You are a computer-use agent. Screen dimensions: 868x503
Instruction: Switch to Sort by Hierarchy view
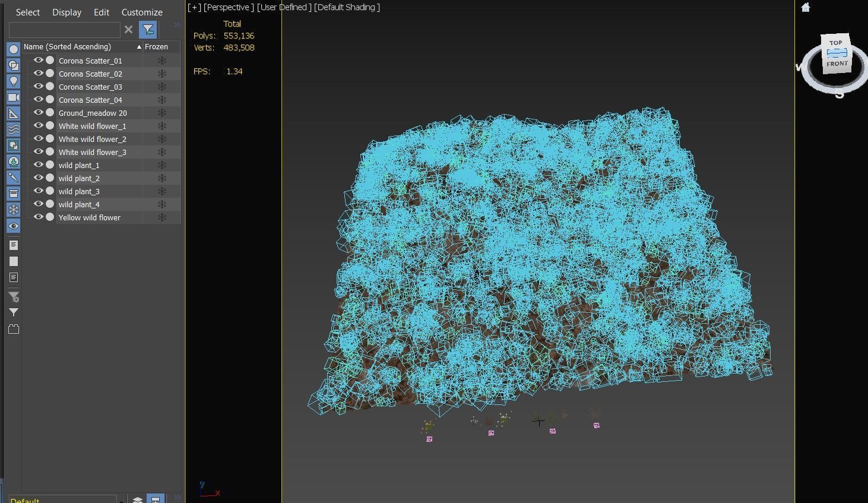click(156, 499)
